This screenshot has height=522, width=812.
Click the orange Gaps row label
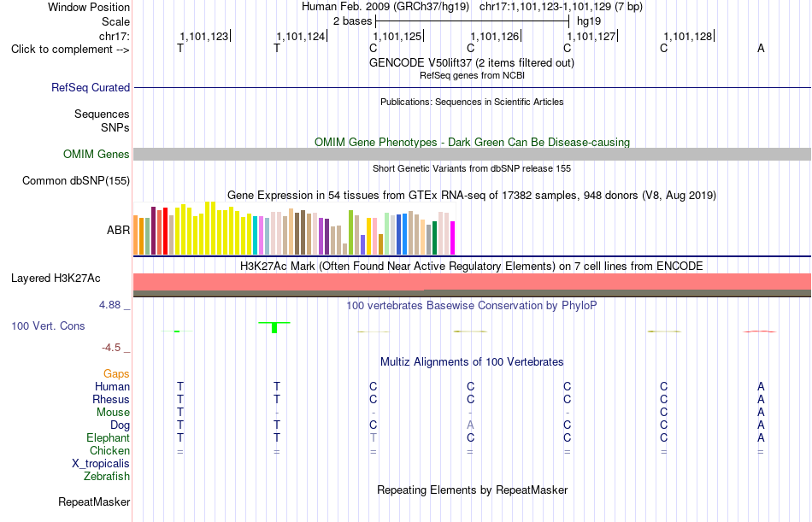(x=116, y=374)
